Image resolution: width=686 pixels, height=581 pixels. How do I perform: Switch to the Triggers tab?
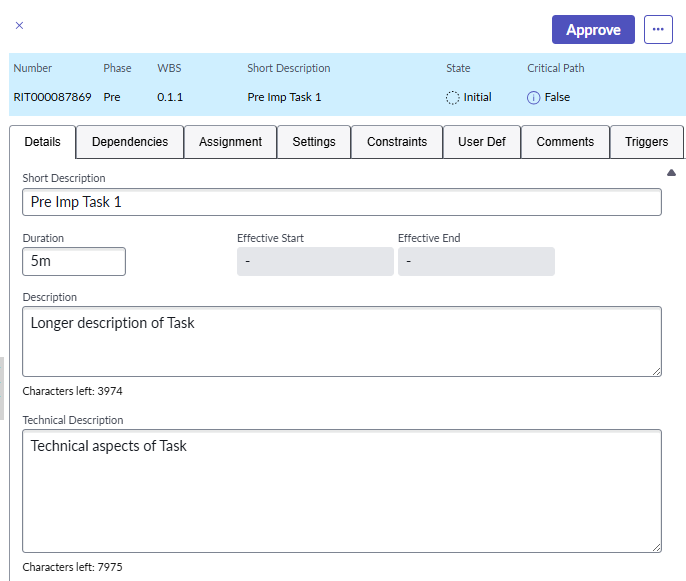tap(646, 142)
